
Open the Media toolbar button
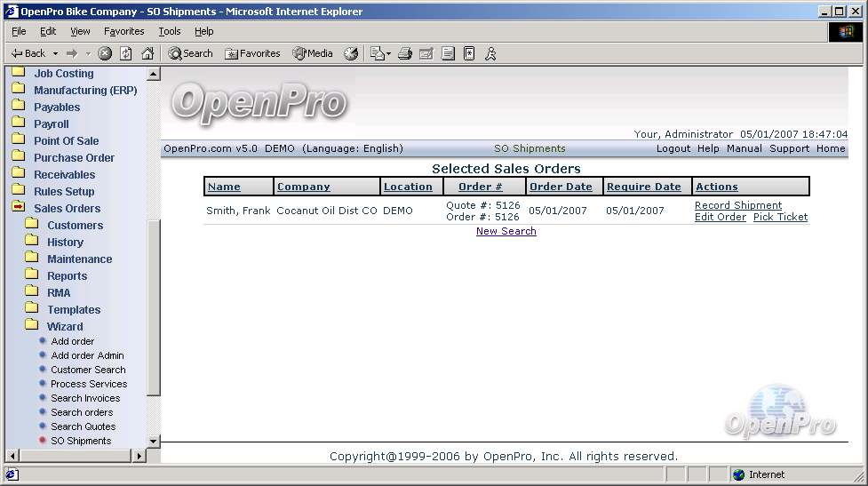pyautogui.click(x=313, y=53)
